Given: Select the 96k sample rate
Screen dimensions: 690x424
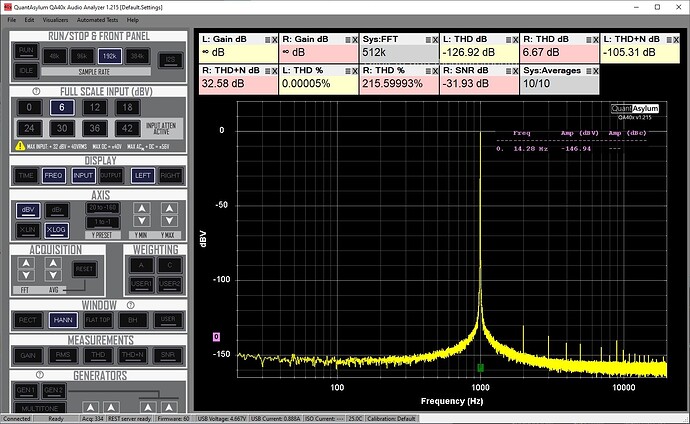Looking at the screenshot, I should 82,56.
